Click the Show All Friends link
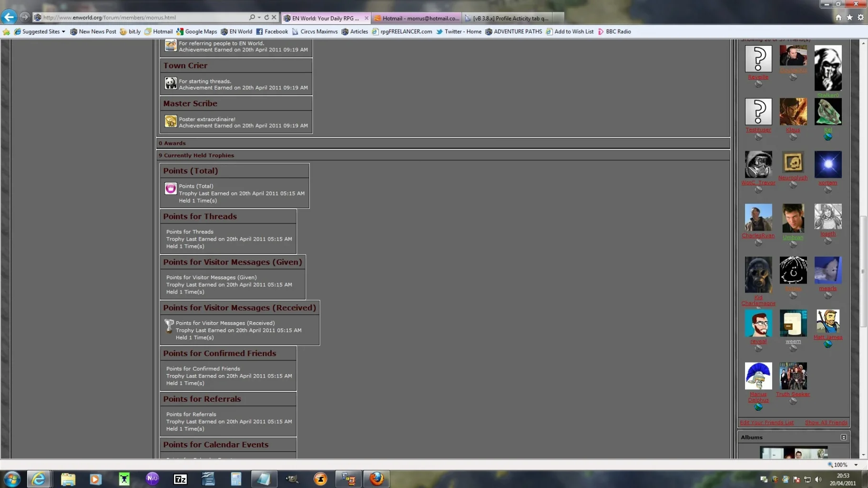868x488 pixels. tap(826, 423)
